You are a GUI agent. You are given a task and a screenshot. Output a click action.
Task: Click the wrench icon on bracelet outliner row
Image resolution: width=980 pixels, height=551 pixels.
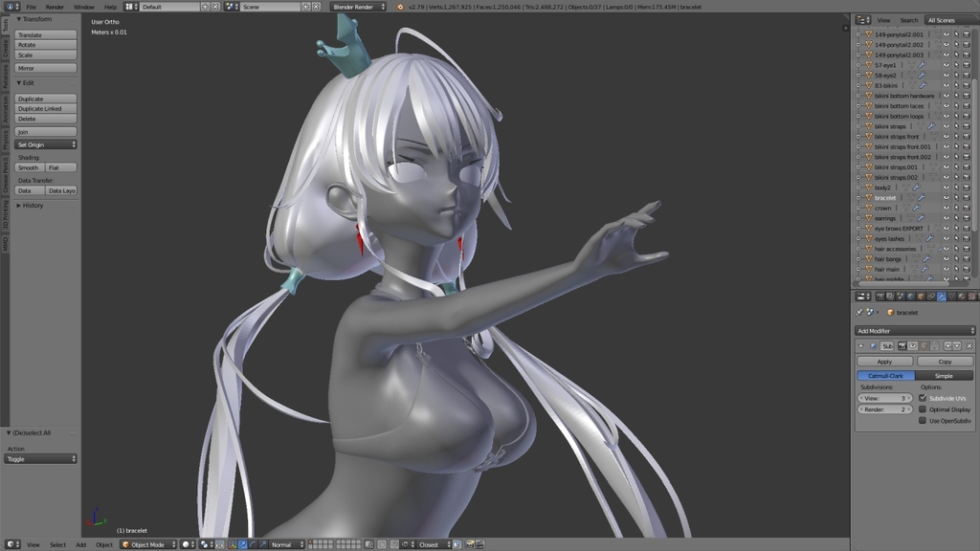[x=922, y=197]
